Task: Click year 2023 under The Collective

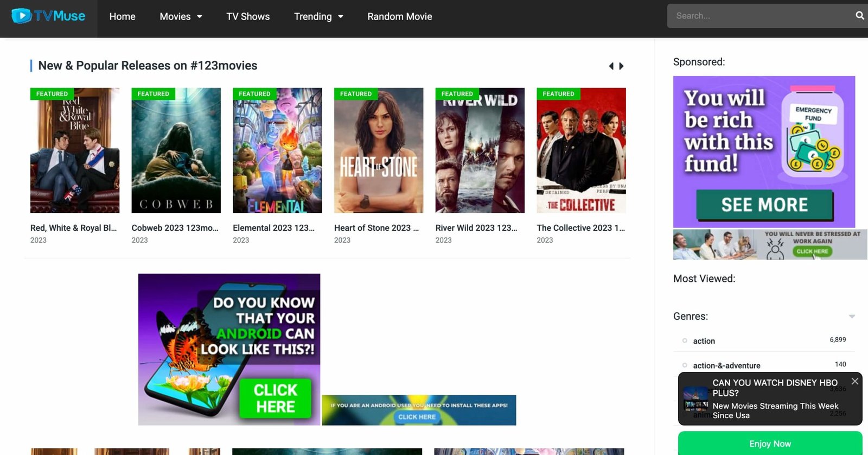Action: pos(545,240)
